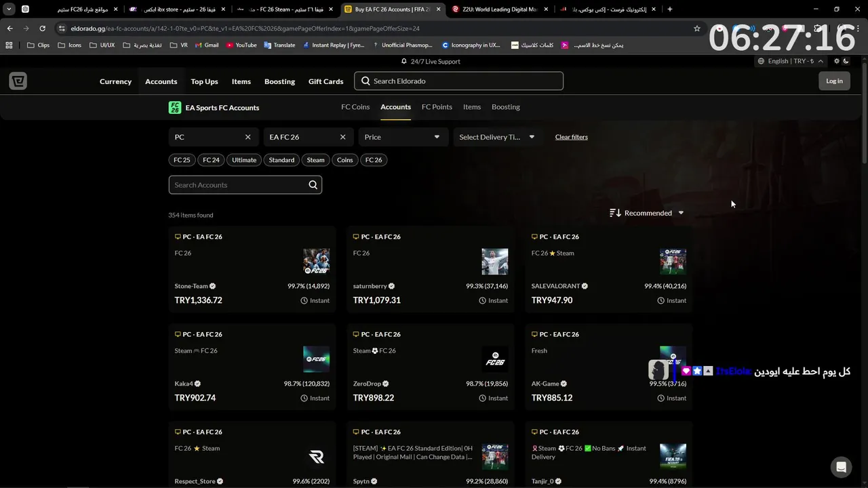Click the browser address bar URL
The width and height of the screenshot is (868, 488).
[245, 28]
